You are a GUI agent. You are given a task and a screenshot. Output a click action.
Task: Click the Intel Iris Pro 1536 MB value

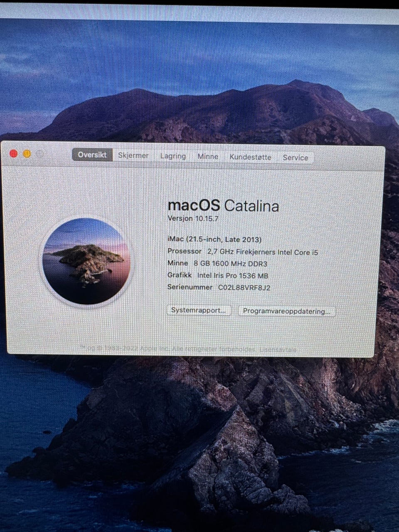coord(233,275)
